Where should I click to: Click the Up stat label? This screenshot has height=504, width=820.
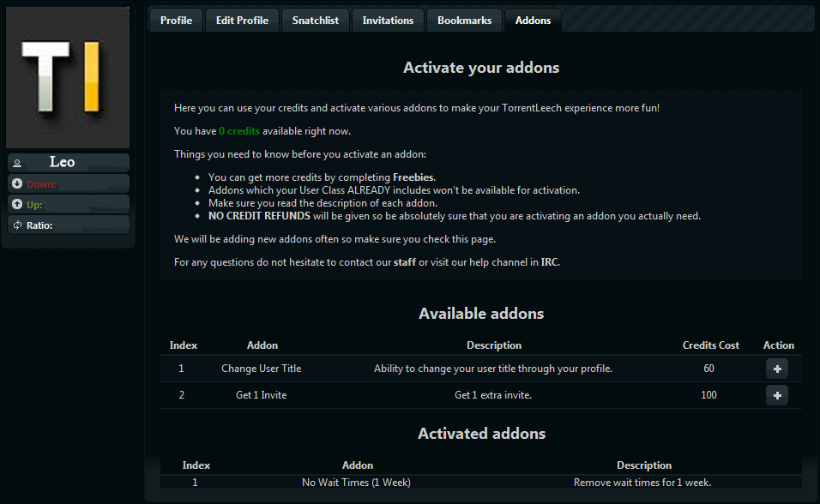coord(34,205)
